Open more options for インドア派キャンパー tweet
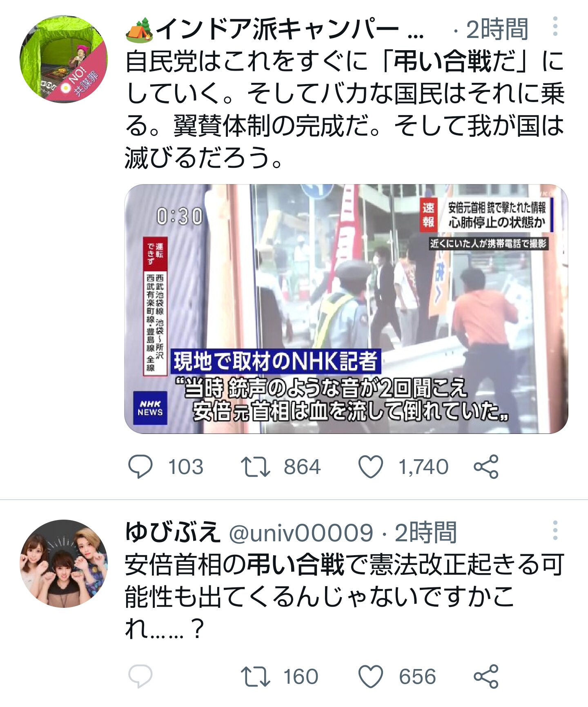 pos(555,27)
